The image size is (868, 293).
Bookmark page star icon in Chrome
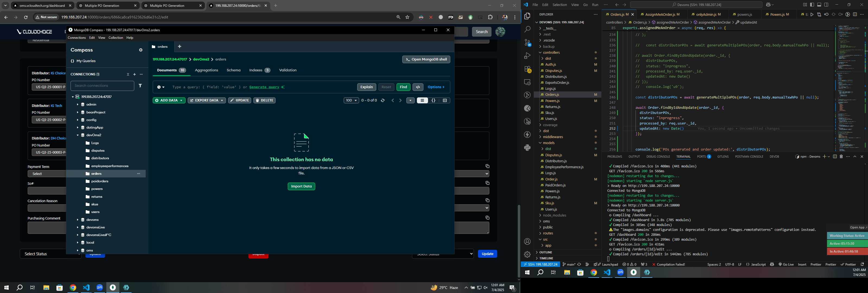407,17
